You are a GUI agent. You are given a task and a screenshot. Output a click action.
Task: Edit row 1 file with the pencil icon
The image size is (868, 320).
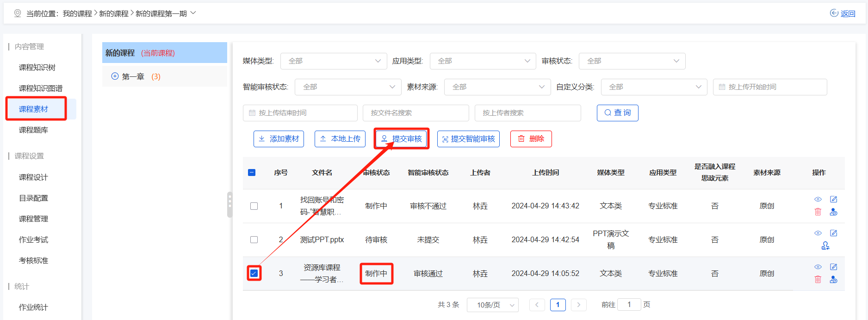(x=834, y=199)
